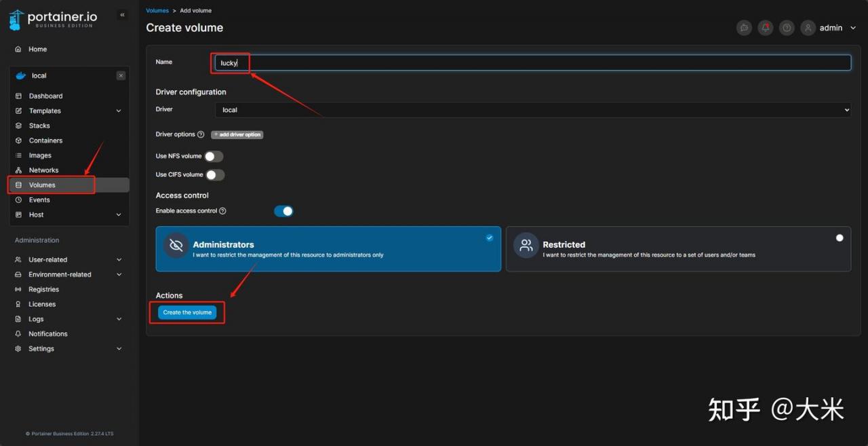Disable the Enable access control switch
Viewport: 868px width, 446px height.
click(283, 211)
